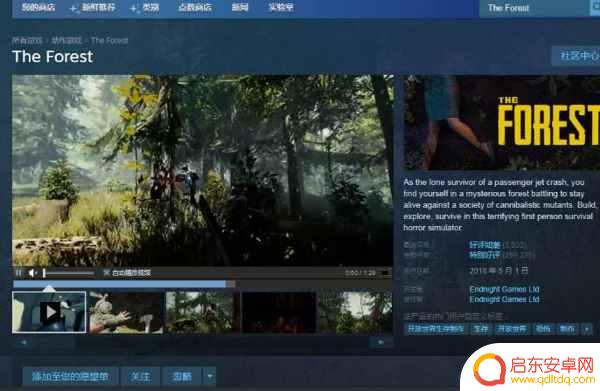Click the release date 2018 text
Image resolution: width=600 pixels, height=391 pixels.
click(499, 271)
